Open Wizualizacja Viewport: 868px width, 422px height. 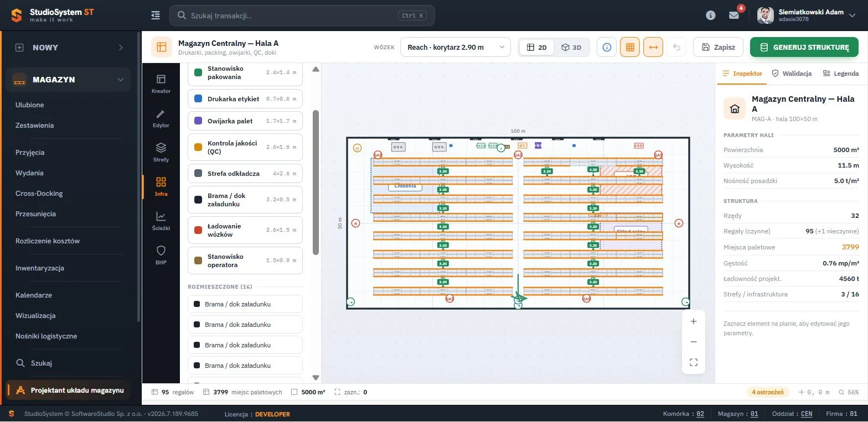(35, 316)
